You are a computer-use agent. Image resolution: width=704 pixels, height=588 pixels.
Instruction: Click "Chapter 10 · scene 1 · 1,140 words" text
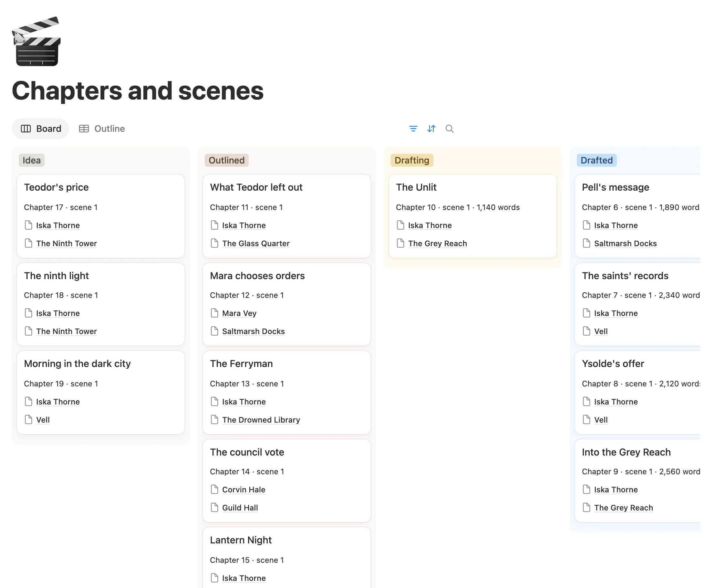point(458,207)
